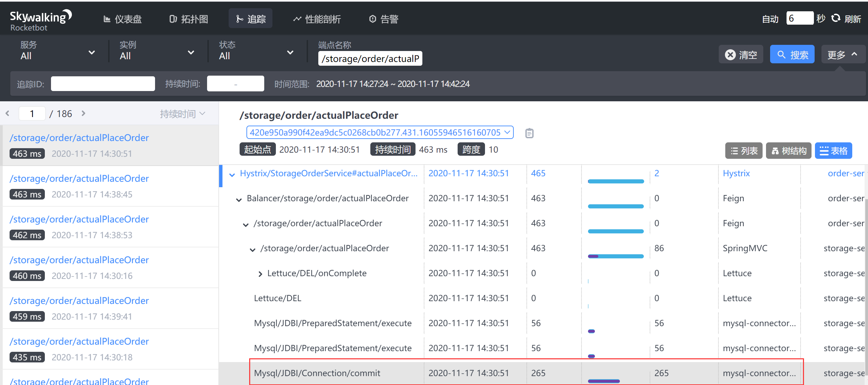Click the 搜索 search button
The image size is (868, 385).
(792, 54)
